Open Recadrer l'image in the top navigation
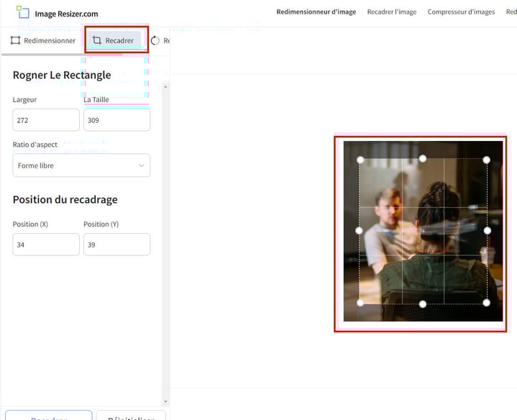This screenshot has width=517, height=420. (x=391, y=12)
